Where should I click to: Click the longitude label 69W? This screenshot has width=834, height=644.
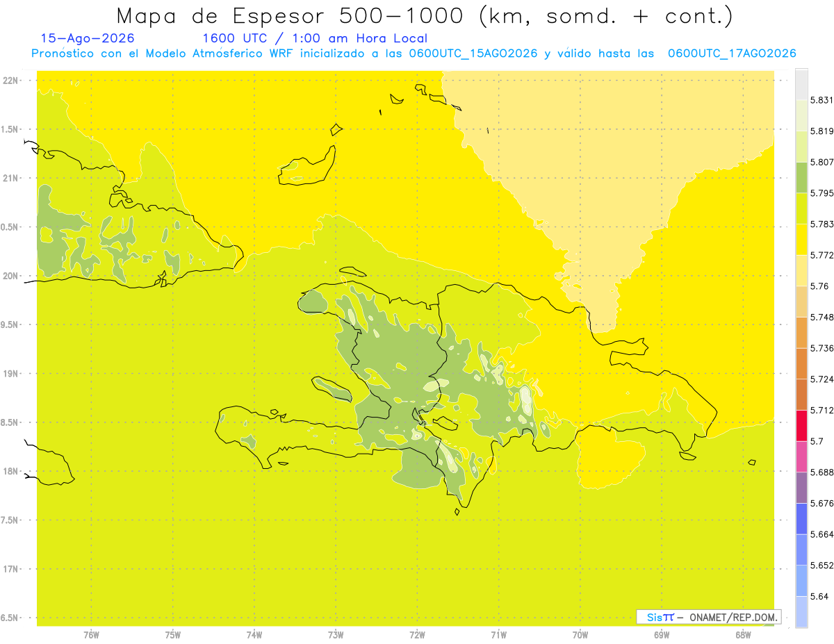pyautogui.click(x=661, y=635)
